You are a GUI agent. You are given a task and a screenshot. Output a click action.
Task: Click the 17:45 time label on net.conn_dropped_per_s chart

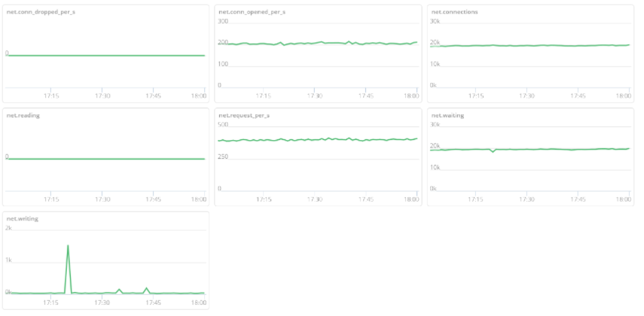(153, 96)
